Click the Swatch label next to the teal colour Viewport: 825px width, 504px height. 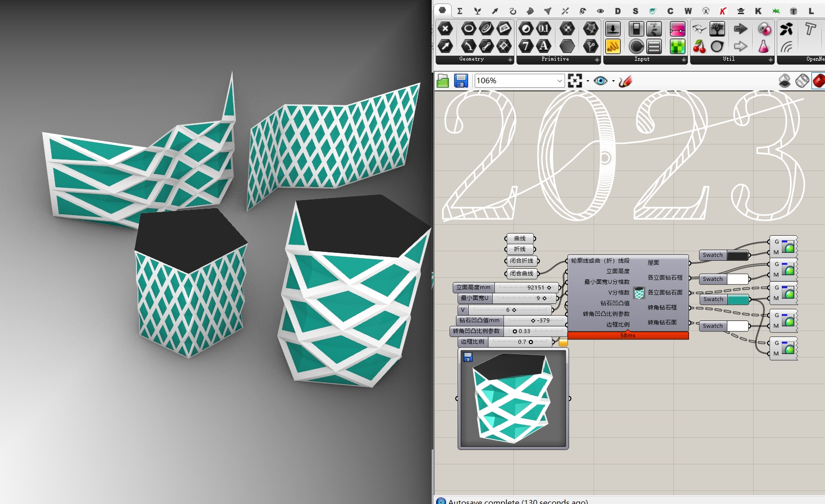coord(713,299)
